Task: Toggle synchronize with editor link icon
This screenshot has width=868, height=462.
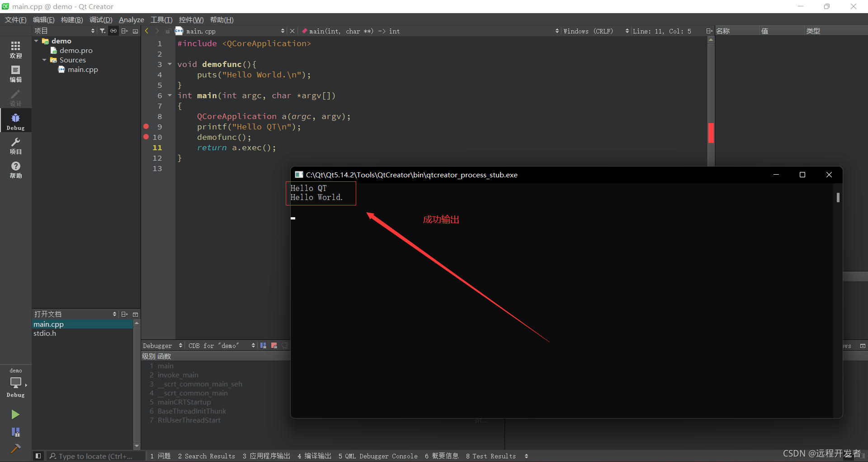Action: pyautogui.click(x=113, y=31)
